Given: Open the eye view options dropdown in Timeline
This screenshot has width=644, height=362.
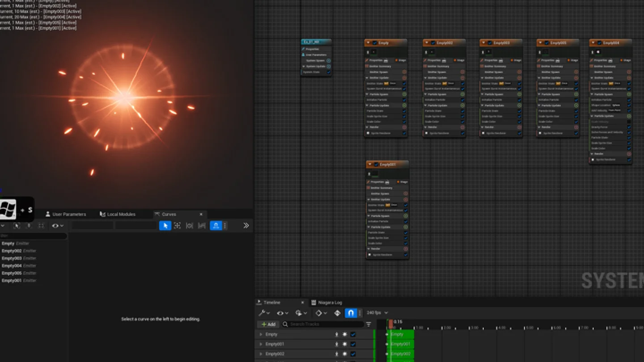Looking at the screenshot, I should click(282, 313).
